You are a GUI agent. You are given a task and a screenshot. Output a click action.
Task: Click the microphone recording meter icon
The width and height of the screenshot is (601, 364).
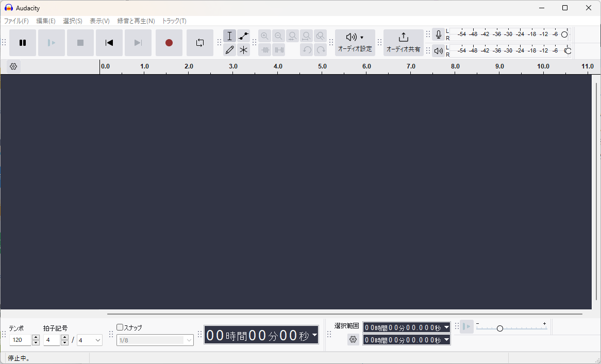(x=438, y=34)
